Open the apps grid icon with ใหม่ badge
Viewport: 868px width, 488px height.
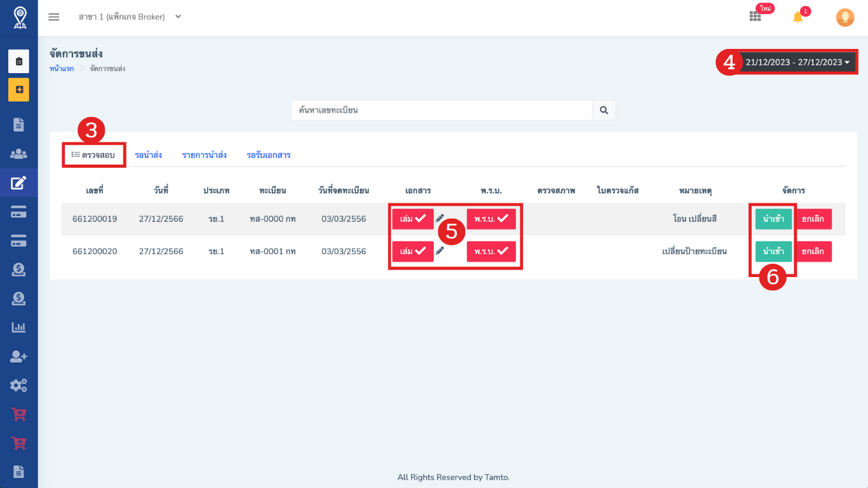755,17
